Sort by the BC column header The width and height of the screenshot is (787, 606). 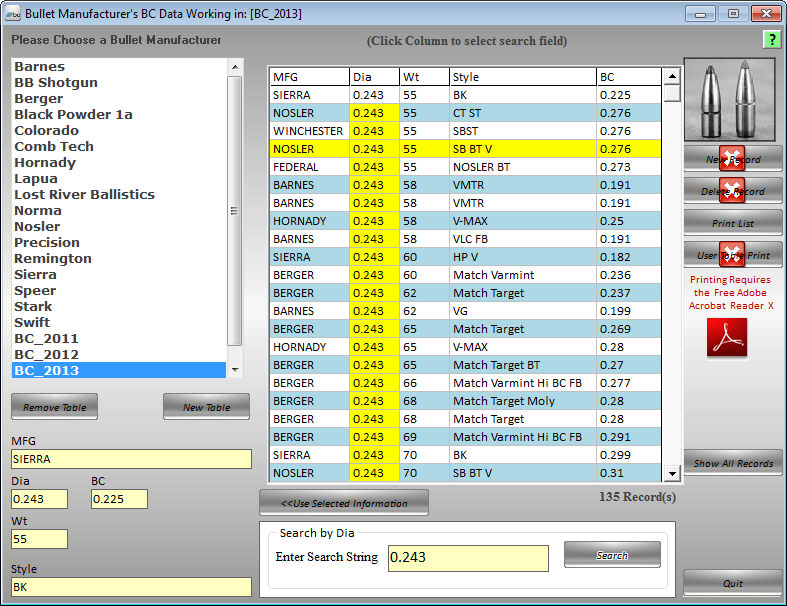628,77
